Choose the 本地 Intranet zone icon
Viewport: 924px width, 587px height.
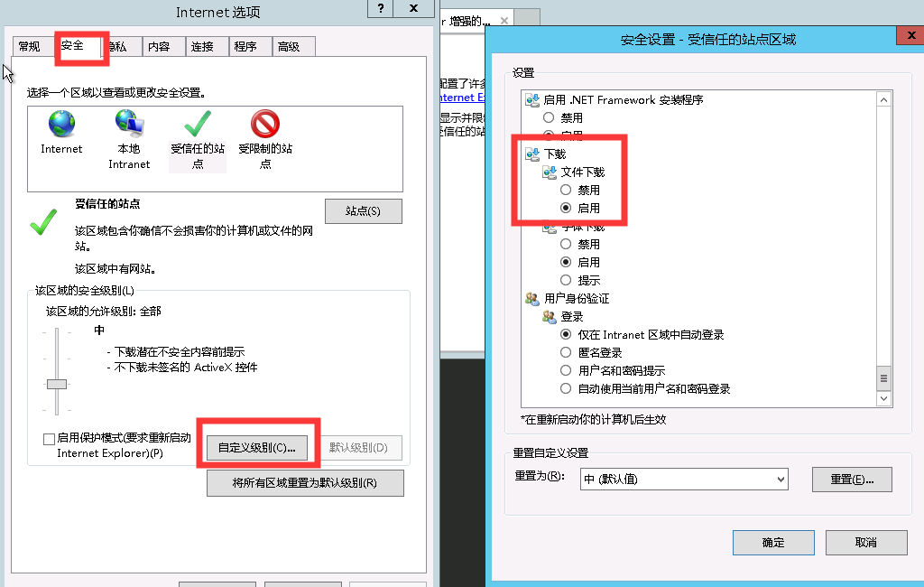point(129,124)
